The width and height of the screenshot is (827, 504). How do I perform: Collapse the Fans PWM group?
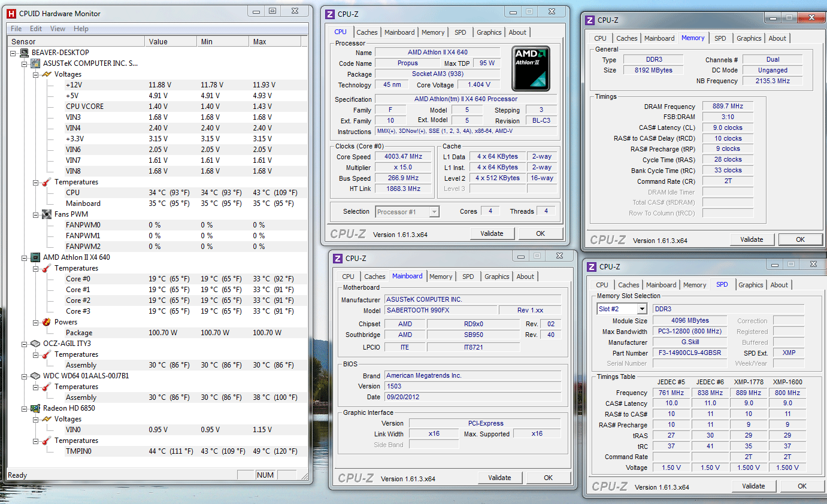(x=36, y=214)
